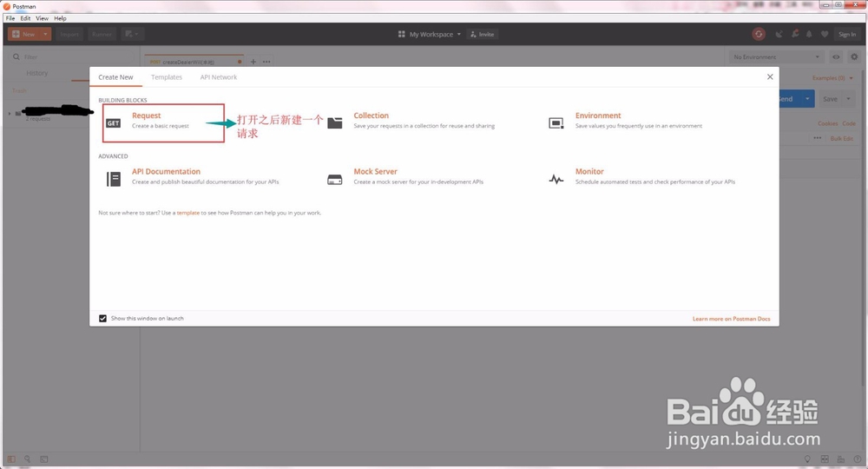Switch to the API Network tab
Screen dimensions: 868x469
click(x=219, y=77)
